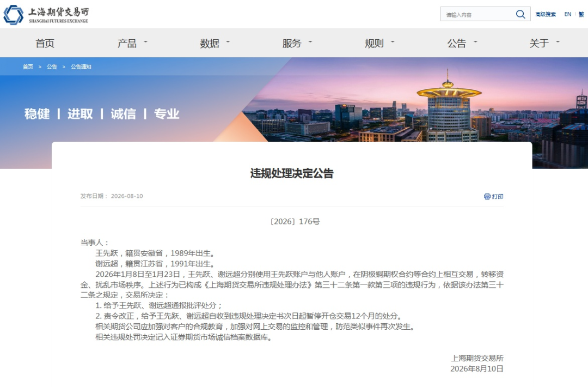Click the signature 上海期货交易所 at the bottom
588x387 pixels.
(477, 358)
